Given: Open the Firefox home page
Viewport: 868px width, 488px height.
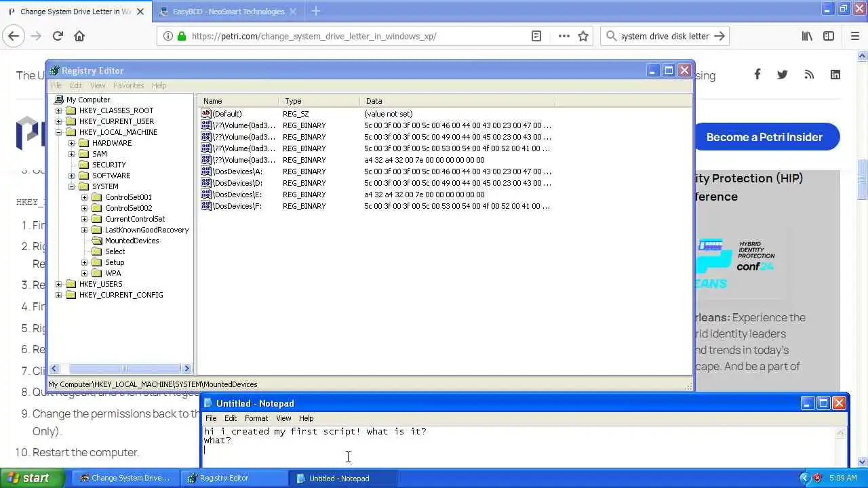Looking at the screenshot, I should [x=79, y=36].
